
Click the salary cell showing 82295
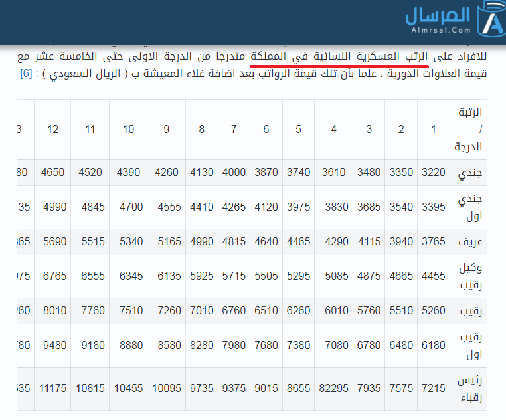click(x=334, y=388)
